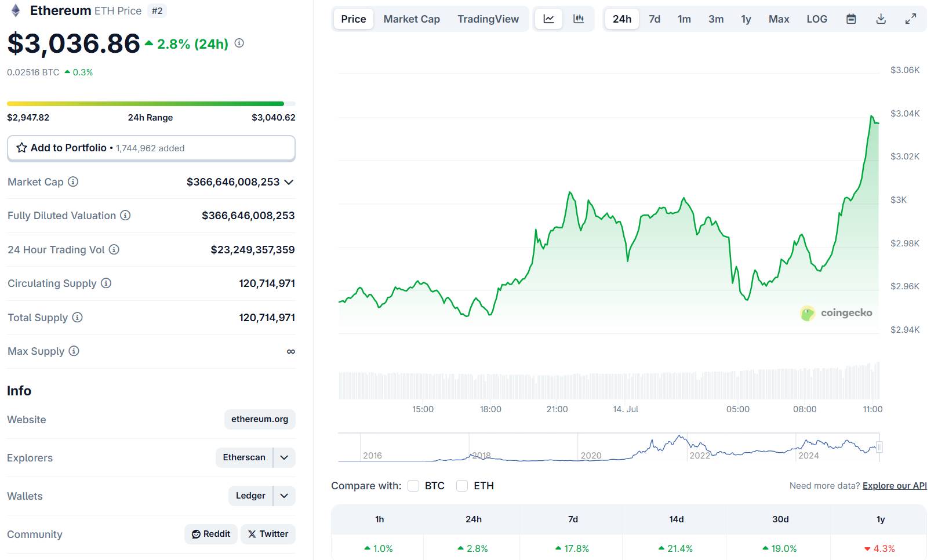This screenshot has height=560, width=938.
Task: Show Market Cap info tooltip icon
Action: (x=73, y=181)
